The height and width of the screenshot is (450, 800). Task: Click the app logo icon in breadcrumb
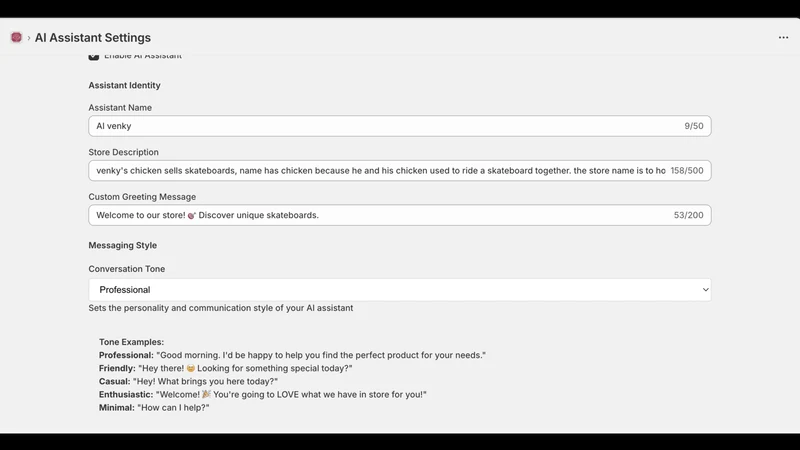tap(16, 37)
